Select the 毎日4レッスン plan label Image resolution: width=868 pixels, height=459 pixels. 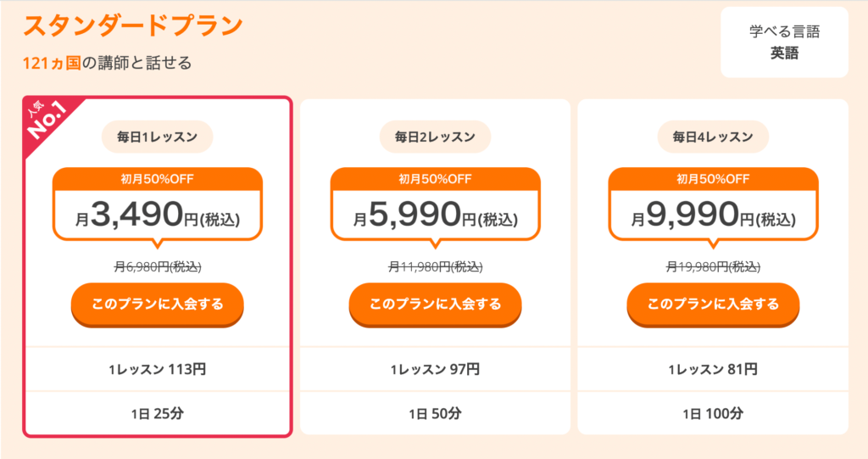713,137
